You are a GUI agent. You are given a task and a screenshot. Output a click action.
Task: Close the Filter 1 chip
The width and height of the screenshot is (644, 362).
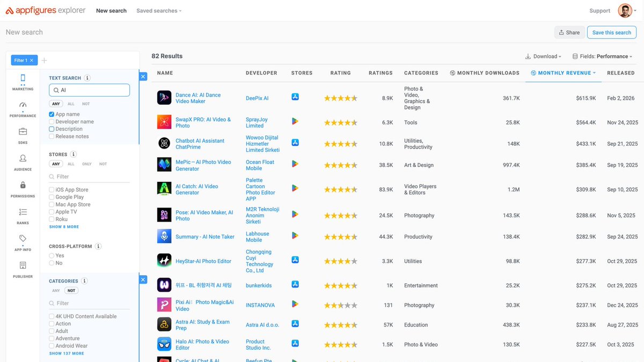pyautogui.click(x=32, y=61)
